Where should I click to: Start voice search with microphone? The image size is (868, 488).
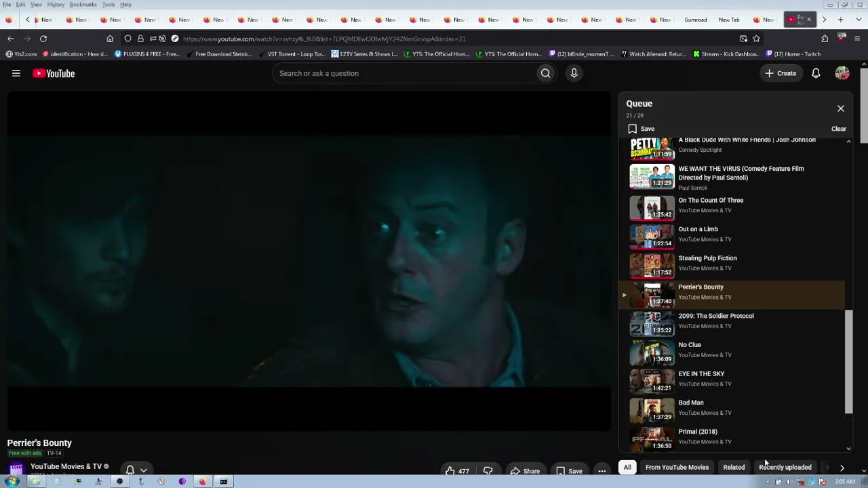pos(574,73)
